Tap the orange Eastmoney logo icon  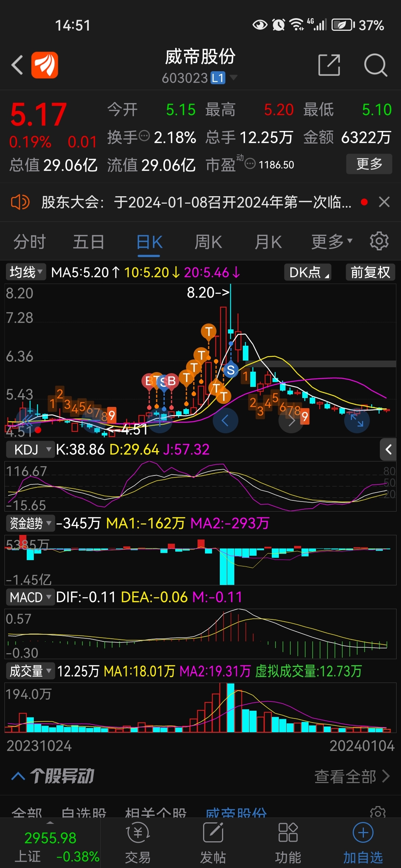(45, 65)
